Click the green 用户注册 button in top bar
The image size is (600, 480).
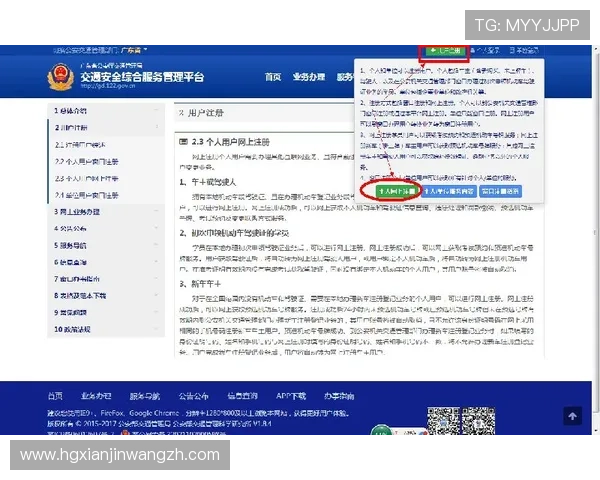click(x=445, y=51)
